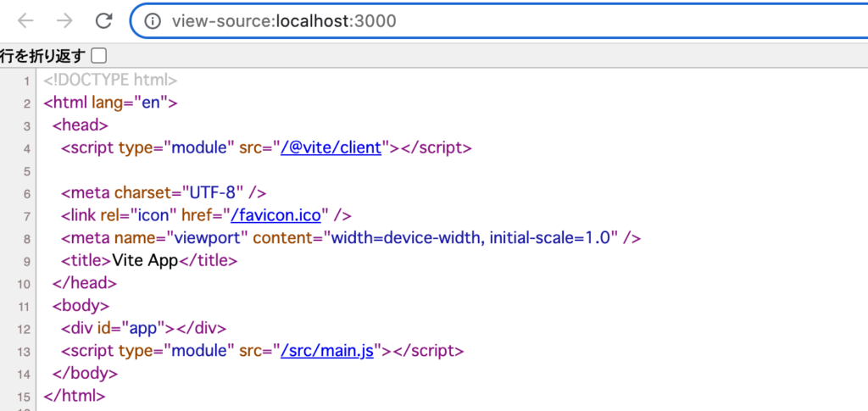
Task: Open site information icon in address bar
Action: (153, 21)
